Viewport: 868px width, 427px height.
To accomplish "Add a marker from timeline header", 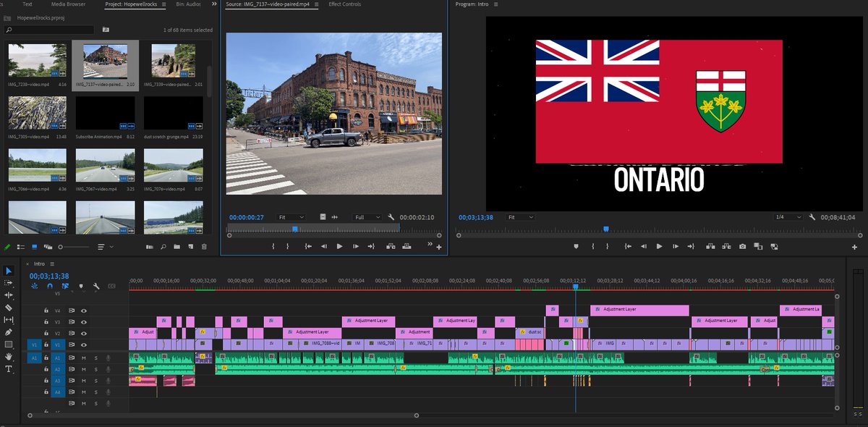I will click(x=80, y=287).
